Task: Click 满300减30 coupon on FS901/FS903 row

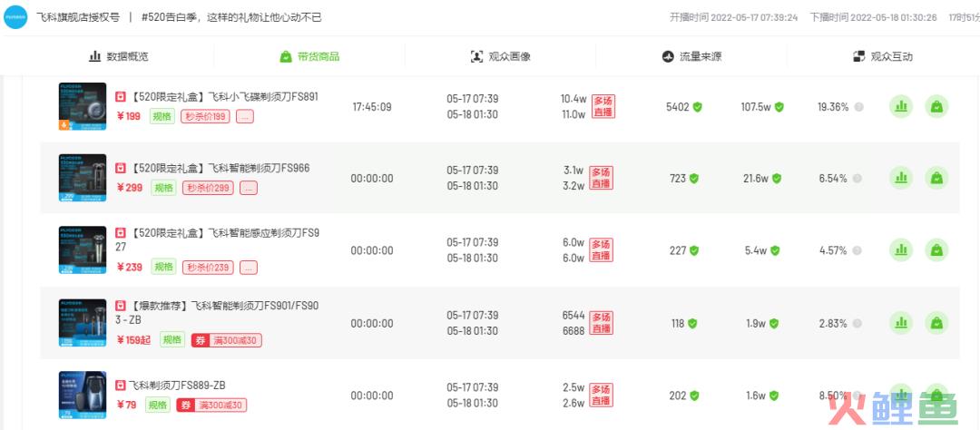Action: [227, 340]
